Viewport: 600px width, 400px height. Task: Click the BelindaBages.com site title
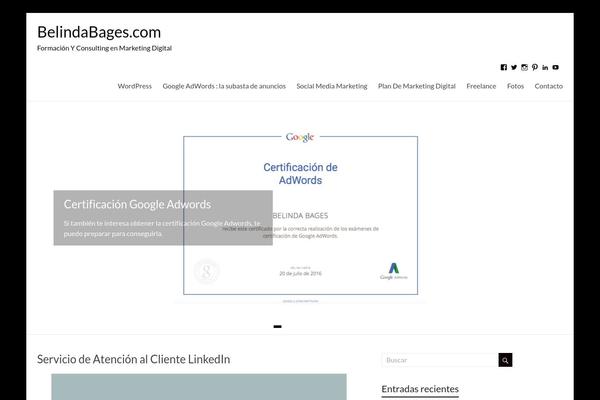[x=99, y=32]
